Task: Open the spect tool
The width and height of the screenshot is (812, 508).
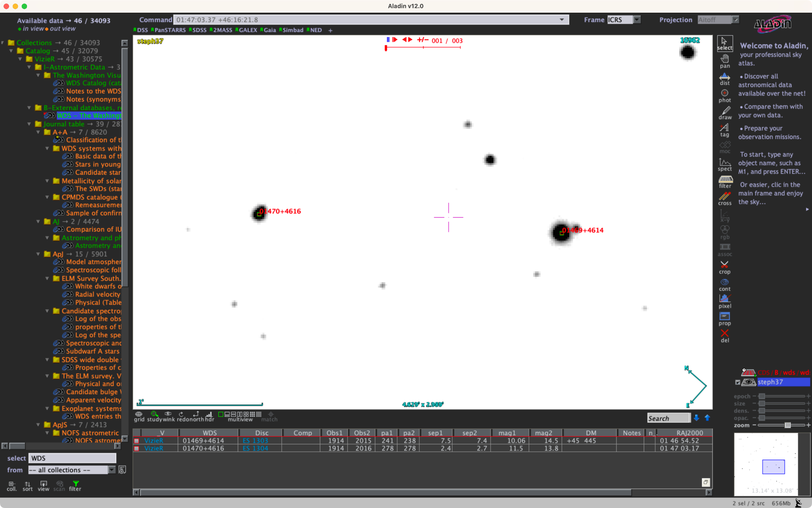Action: click(725, 164)
